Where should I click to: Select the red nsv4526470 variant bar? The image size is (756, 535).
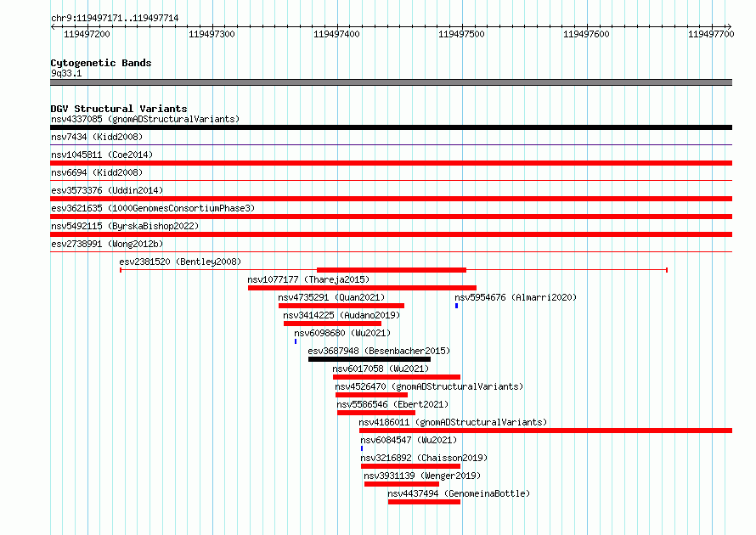pos(371,395)
